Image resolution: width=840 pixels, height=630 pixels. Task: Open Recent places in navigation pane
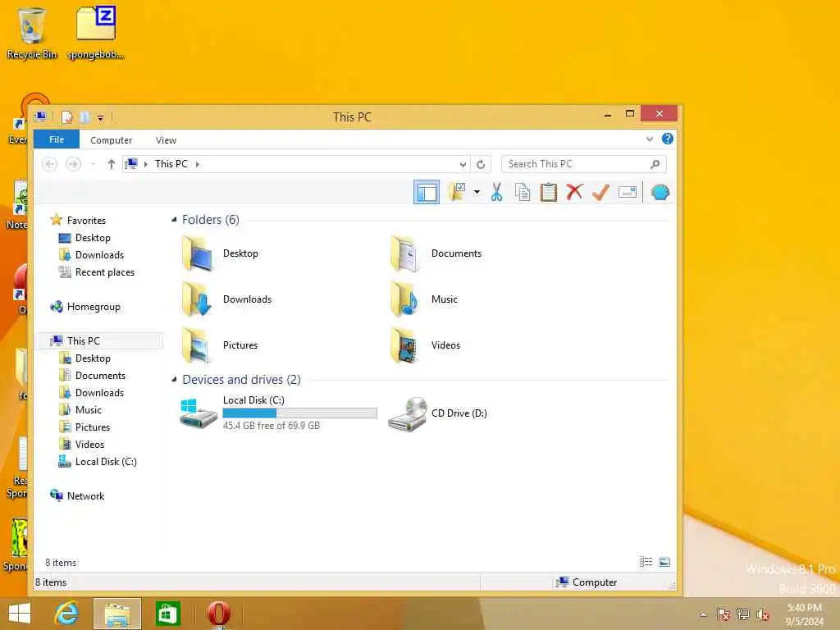pos(97,272)
